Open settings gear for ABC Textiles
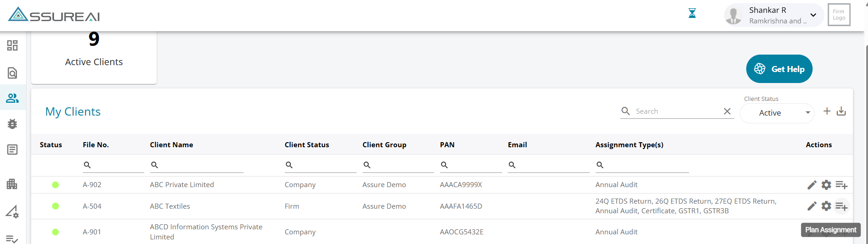The height and width of the screenshot is (244, 868). pos(826,206)
